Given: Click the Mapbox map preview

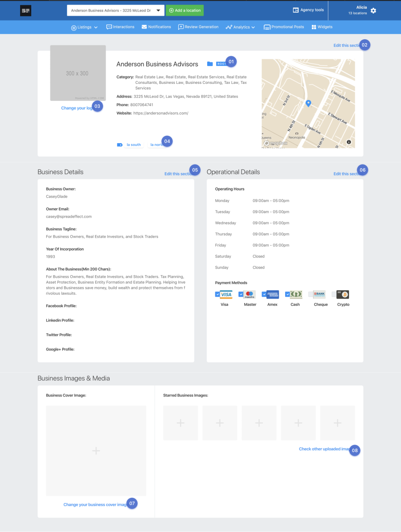Looking at the screenshot, I should 308,103.
